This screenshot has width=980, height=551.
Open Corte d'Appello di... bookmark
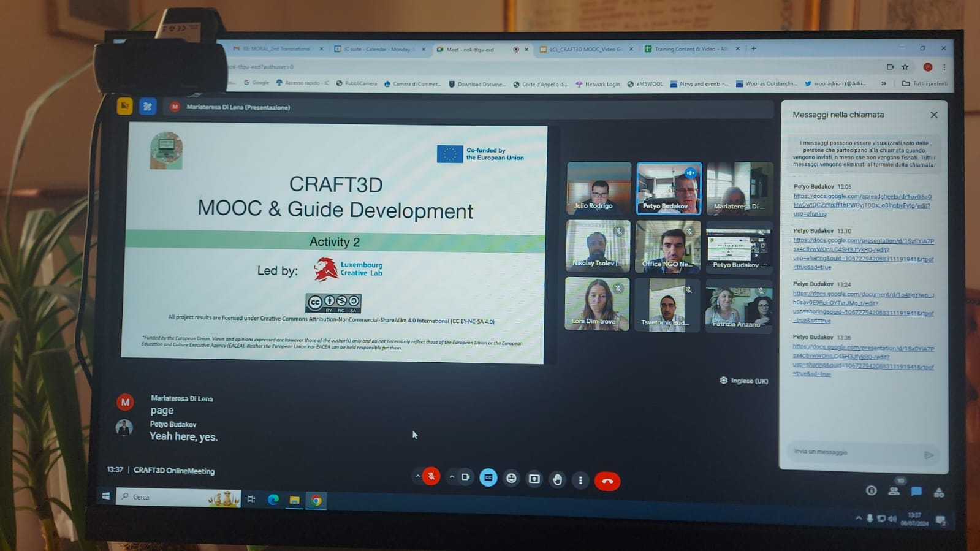pyautogui.click(x=541, y=84)
